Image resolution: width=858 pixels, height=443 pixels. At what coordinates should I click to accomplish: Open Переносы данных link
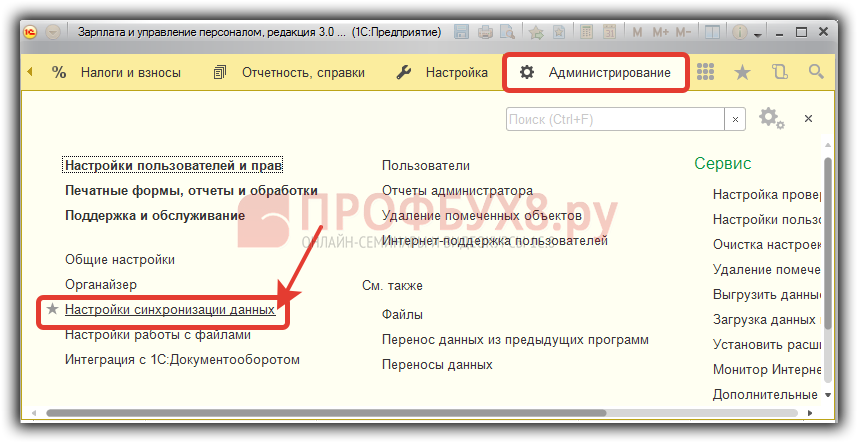click(437, 364)
